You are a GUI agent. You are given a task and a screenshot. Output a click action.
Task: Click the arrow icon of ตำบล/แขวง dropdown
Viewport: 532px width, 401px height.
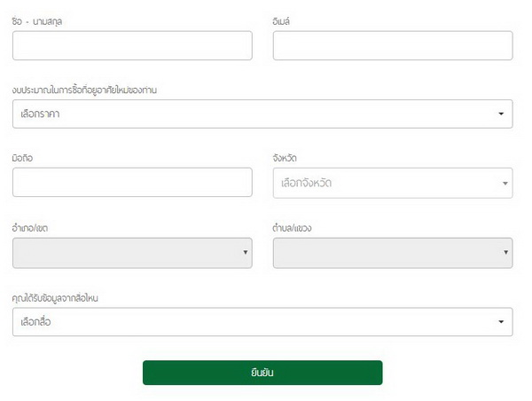click(x=505, y=253)
